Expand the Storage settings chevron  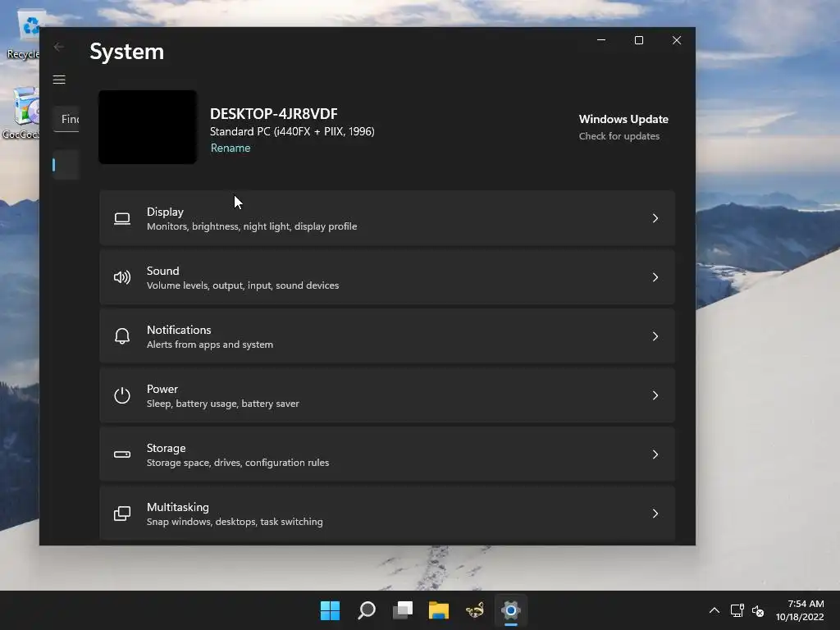(655, 454)
